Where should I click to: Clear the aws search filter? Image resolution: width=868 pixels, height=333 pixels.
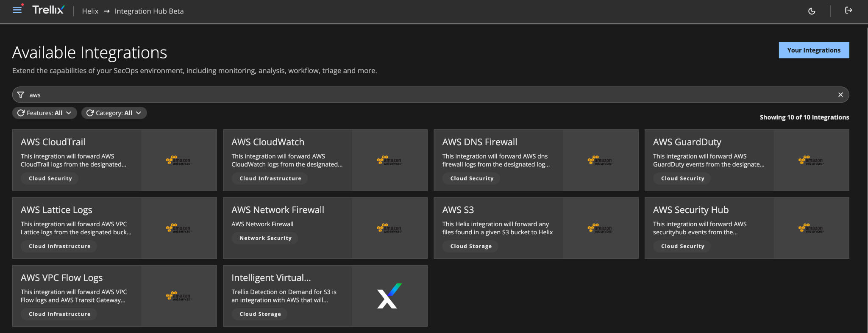click(x=840, y=95)
